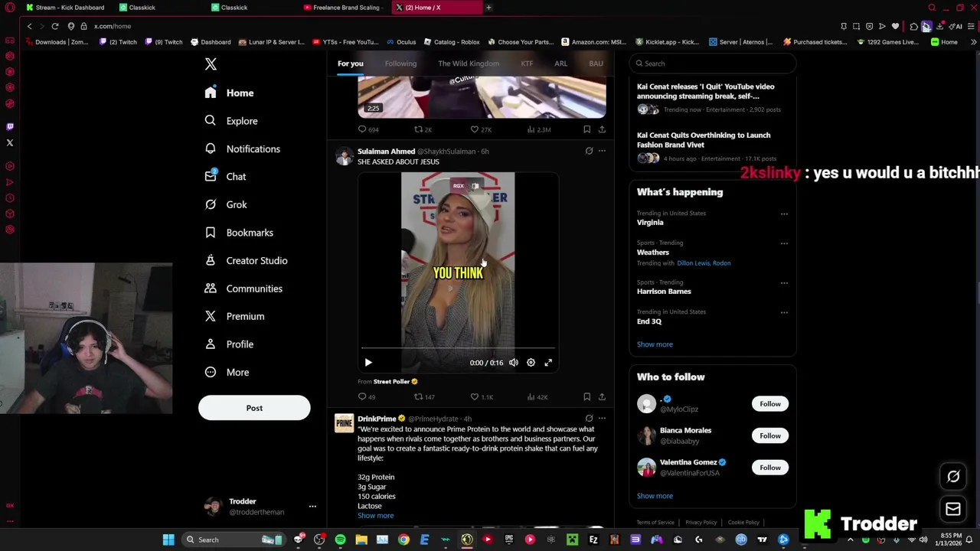
Task: Open the Windows Start menu
Action: click(168, 540)
